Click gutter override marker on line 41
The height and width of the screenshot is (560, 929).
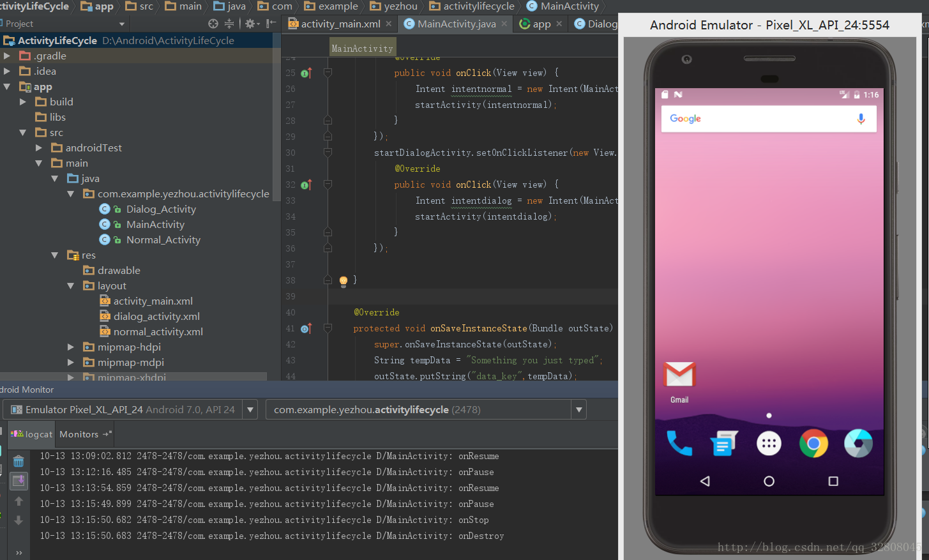[x=306, y=328]
